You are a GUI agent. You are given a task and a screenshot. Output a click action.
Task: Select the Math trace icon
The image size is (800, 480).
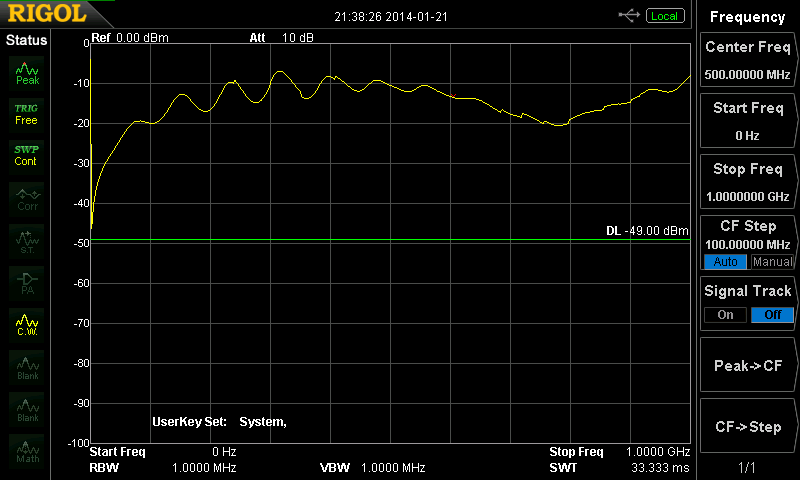[27, 449]
